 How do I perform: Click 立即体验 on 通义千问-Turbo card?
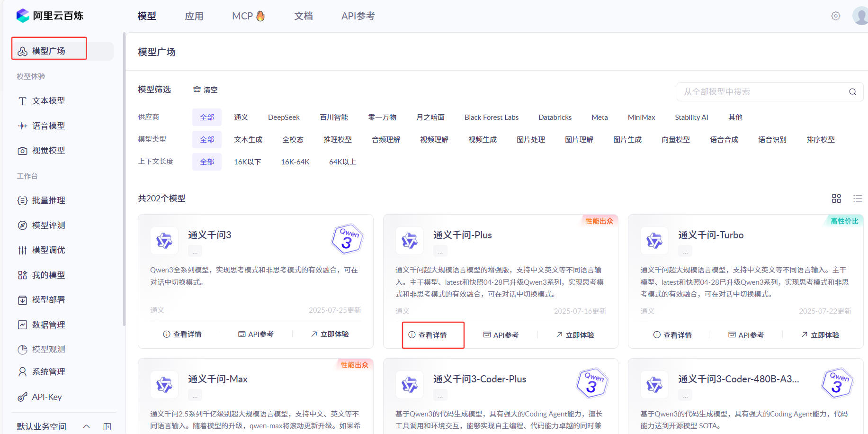click(820, 335)
